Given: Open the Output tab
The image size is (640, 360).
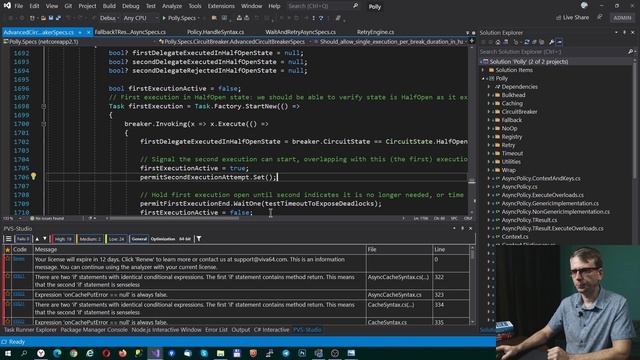Looking at the screenshot, I should 240,330.
